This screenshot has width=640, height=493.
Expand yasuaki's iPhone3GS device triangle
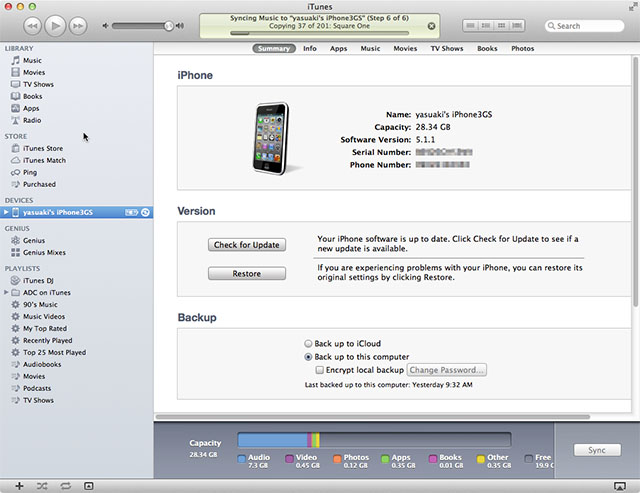click(6, 212)
